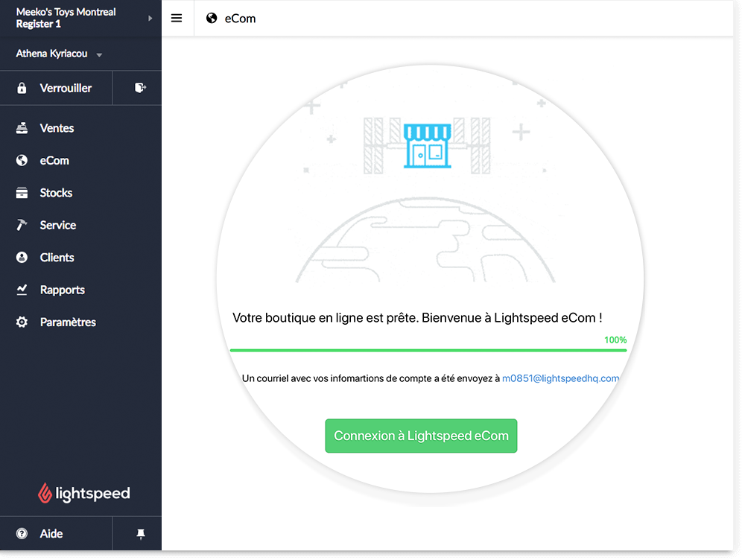The height and width of the screenshot is (560, 742).
Task: Click the hamburger menu icon
Action: pos(177,19)
